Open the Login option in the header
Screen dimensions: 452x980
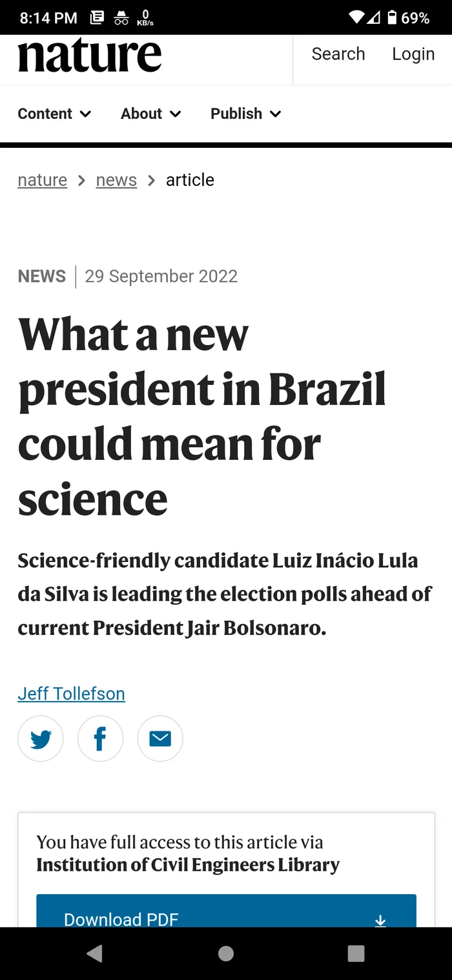click(x=413, y=54)
